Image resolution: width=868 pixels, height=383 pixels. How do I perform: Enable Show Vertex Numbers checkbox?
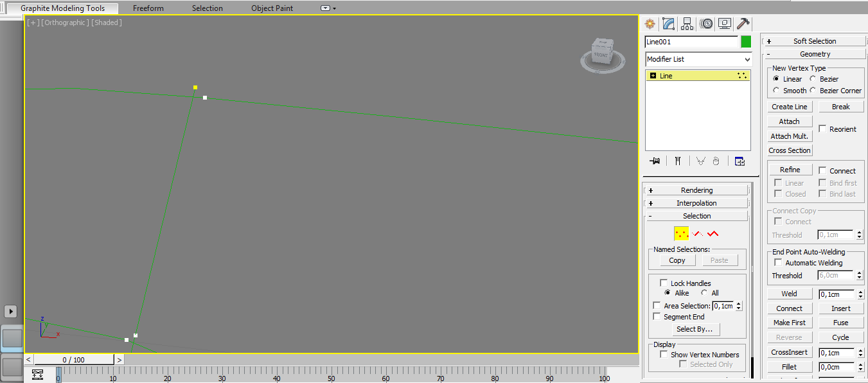tap(664, 355)
